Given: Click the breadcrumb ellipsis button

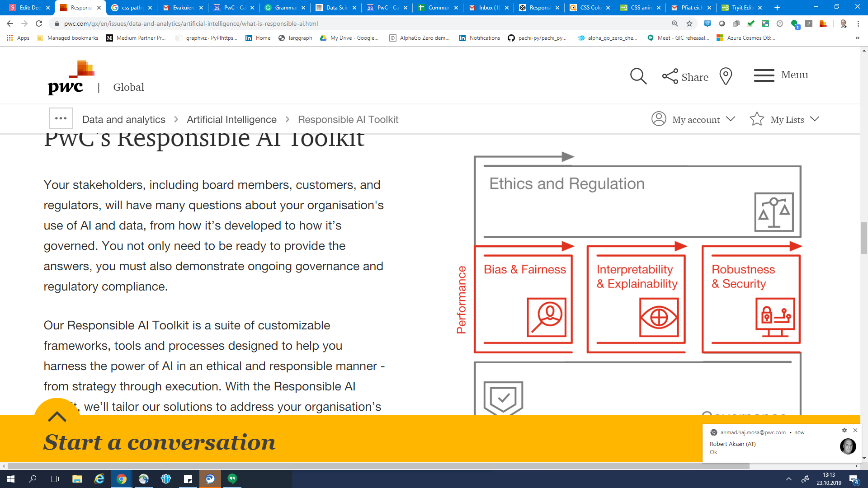Looking at the screenshot, I should point(61,119).
